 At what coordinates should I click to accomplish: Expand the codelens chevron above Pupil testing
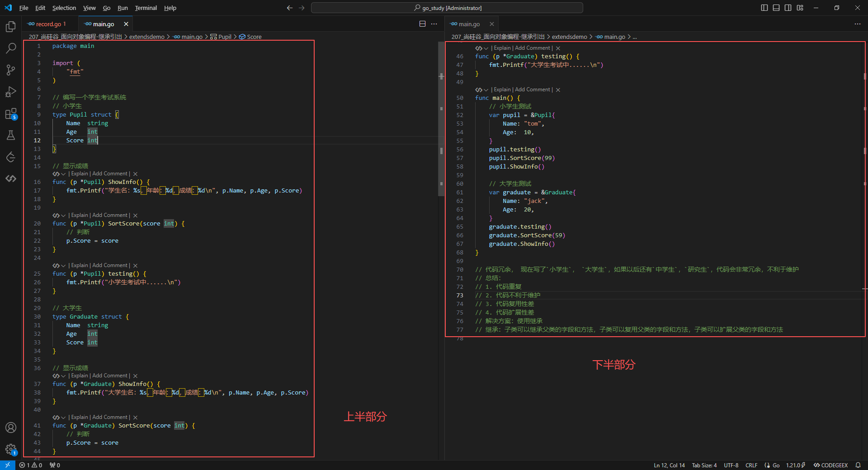coord(63,266)
